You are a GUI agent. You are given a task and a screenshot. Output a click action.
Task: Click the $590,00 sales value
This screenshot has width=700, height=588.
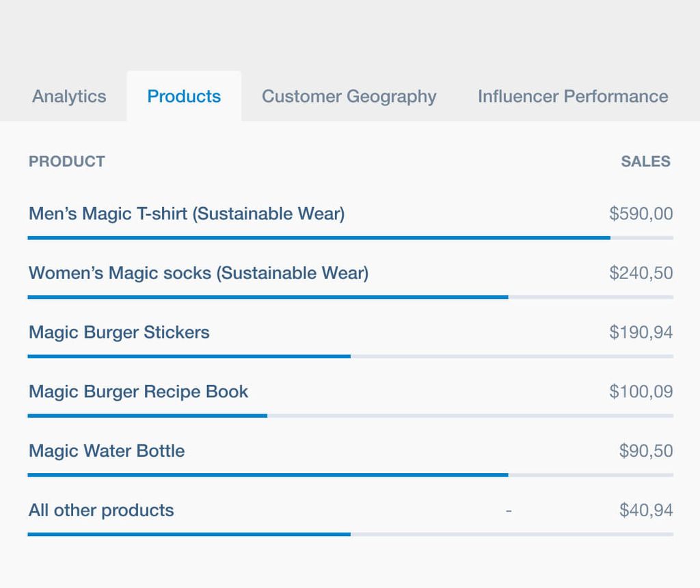click(641, 214)
